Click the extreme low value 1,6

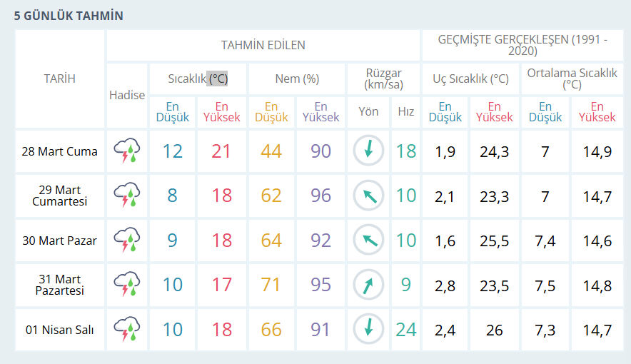[x=445, y=241]
